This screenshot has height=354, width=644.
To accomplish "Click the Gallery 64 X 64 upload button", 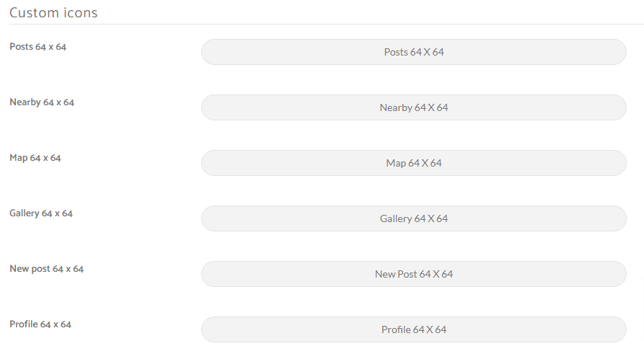I will (x=414, y=218).
